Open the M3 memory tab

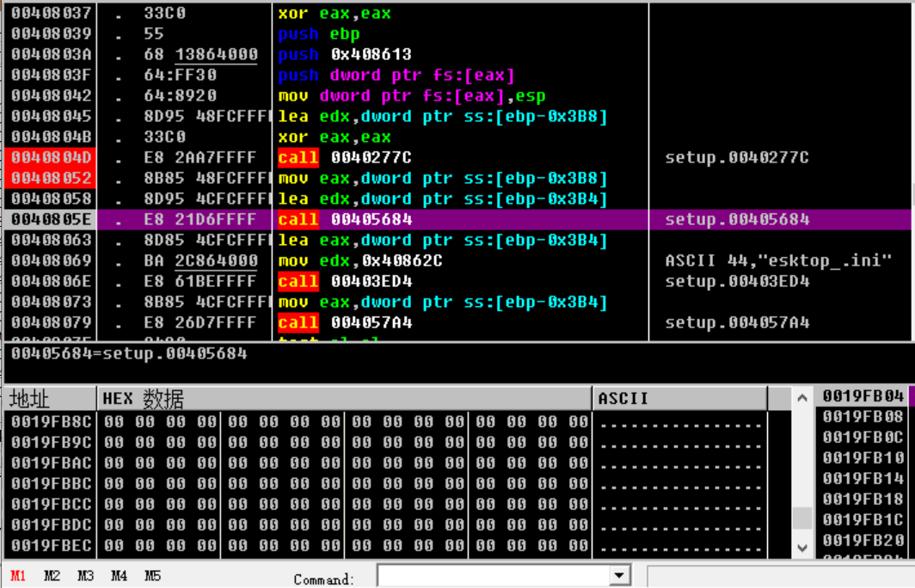(86, 576)
